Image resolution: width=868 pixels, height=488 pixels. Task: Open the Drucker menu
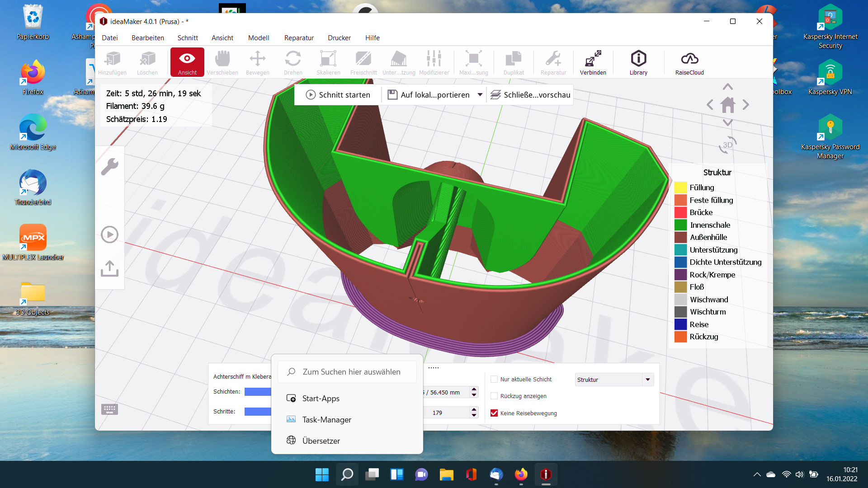(x=339, y=38)
